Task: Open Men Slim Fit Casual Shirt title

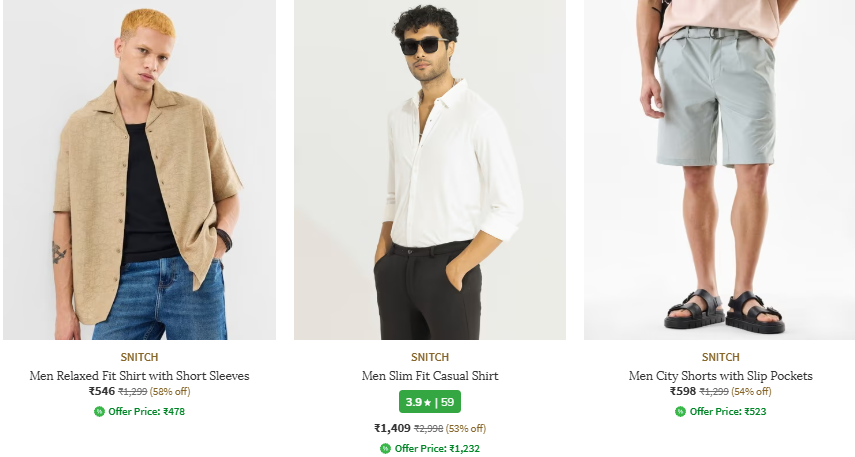Action: [x=430, y=376]
